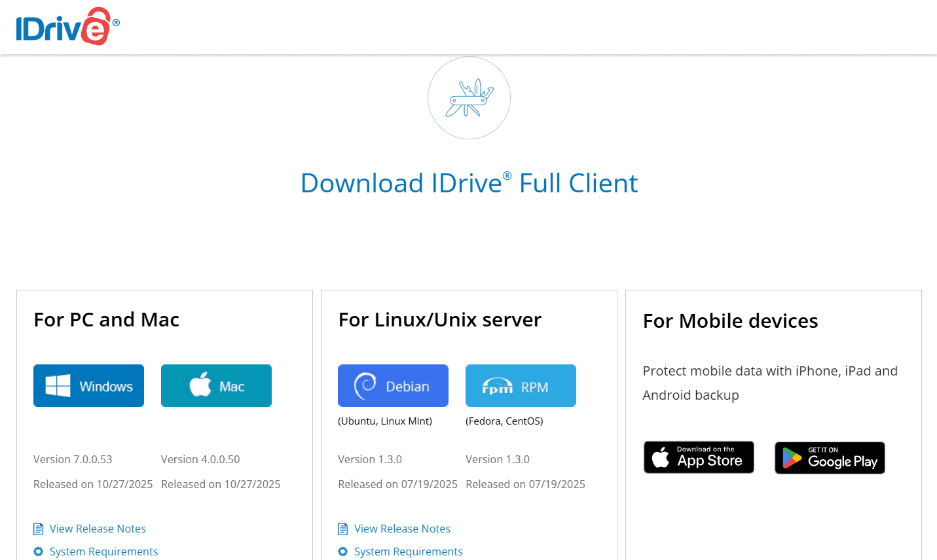This screenshot has width=937, height=560.
Task: Download the RPM package
Action: (x=521, y=386)
